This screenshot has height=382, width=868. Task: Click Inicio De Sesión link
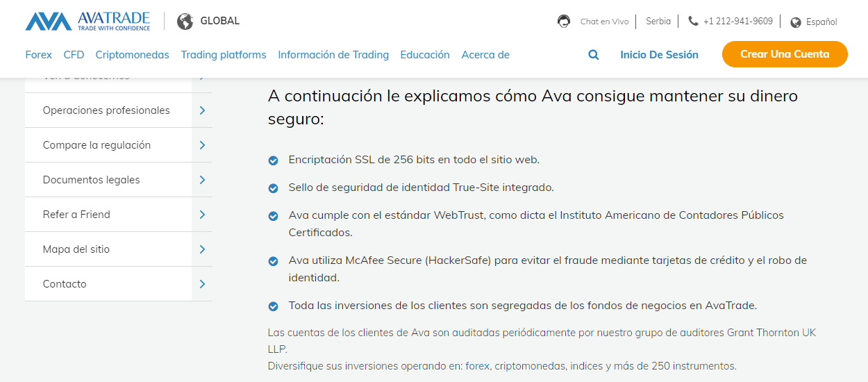tap(659, 55)
